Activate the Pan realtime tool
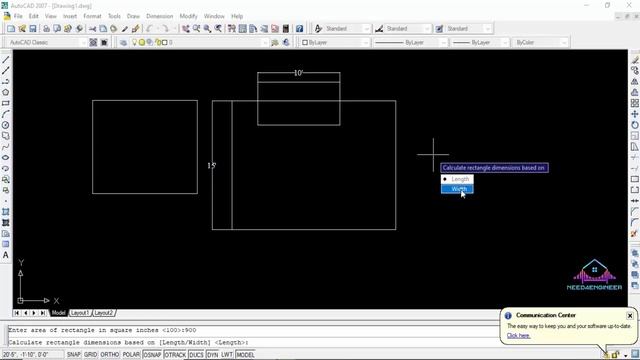This screenshot has width=640, height=360. click(186, 29)
